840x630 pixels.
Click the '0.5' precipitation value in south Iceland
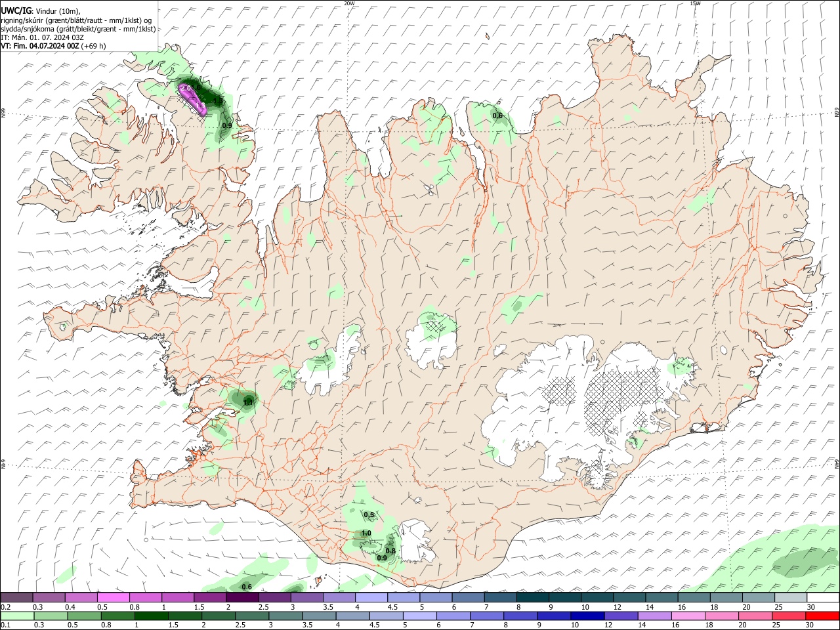click(369, 515)
